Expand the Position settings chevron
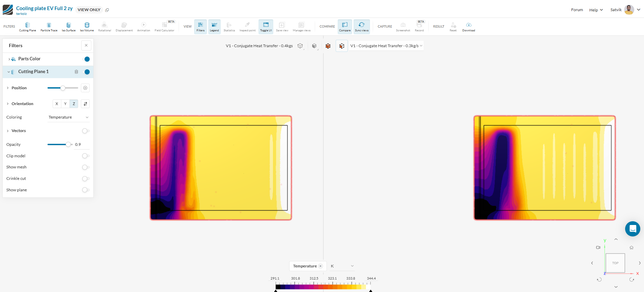 8,88
